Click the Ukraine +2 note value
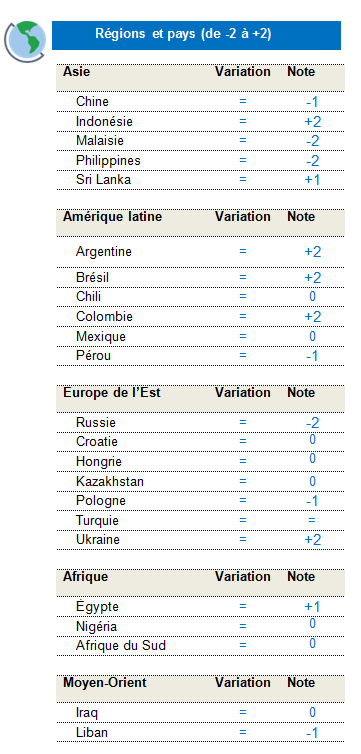 point(312,540)
